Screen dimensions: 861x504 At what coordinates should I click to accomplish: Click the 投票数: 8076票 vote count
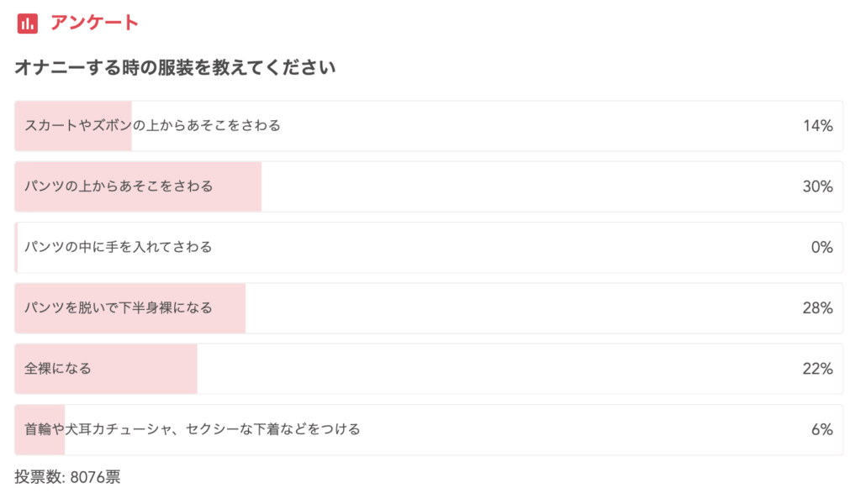pos(67,477)
